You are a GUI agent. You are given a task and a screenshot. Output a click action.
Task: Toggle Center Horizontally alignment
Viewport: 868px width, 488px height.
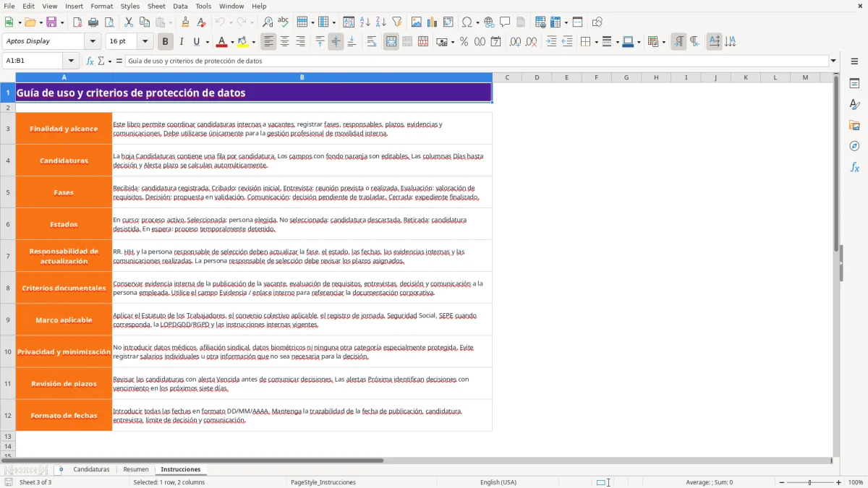(285, 42)
